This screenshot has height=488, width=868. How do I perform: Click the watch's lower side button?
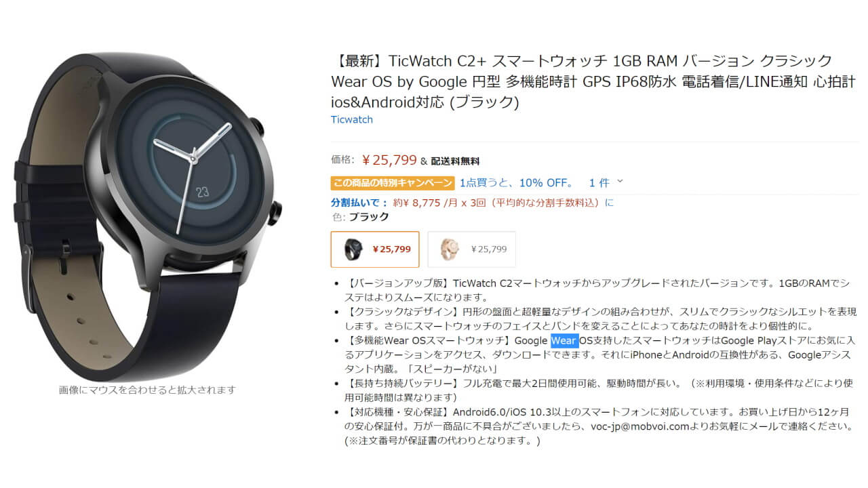(274, 213)
